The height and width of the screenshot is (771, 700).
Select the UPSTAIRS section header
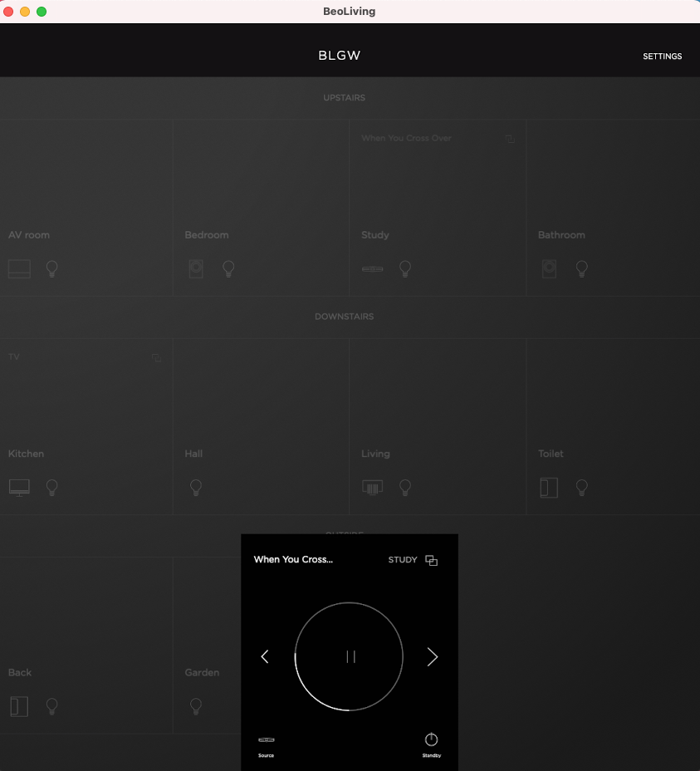[x=344, y=98]
